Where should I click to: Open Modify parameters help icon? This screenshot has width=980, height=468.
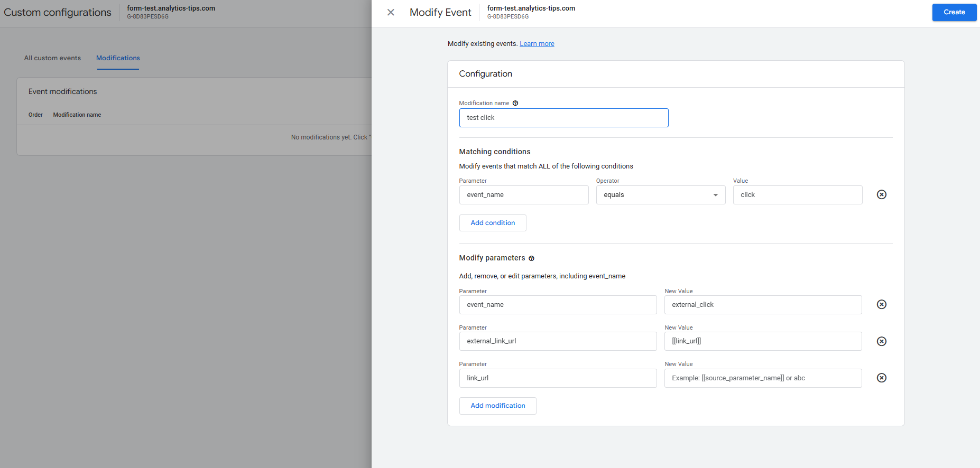[x=531, y=258]
